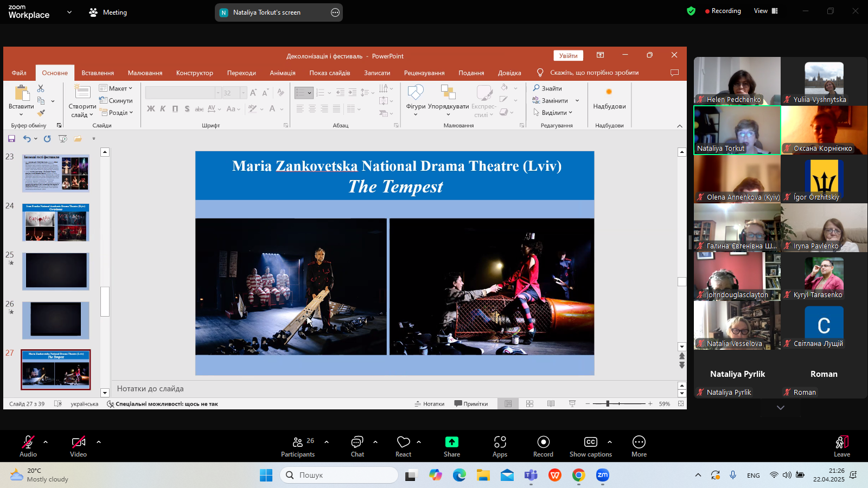Screen dimensions: 868x488
Task: Select slide 24 thumbnail
Action: click(x=55, y=222)
